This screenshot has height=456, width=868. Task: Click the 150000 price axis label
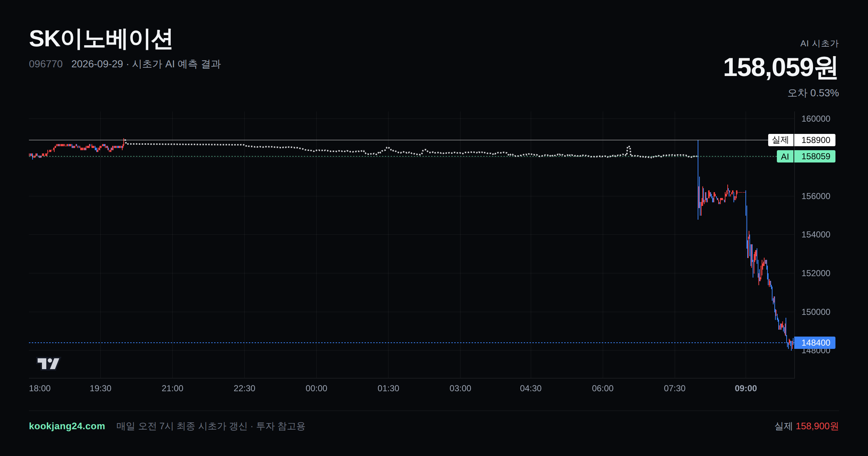[816, 312]
